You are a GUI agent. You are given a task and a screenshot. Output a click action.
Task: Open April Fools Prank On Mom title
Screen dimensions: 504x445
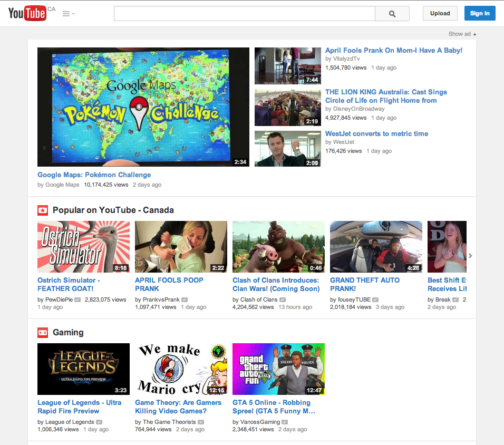(x=394, y=50)
